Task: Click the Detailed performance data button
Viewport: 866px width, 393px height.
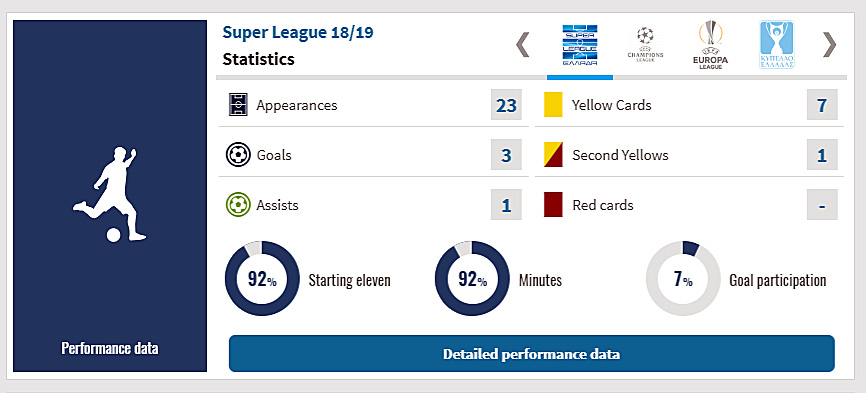Action: coord(531,354)
